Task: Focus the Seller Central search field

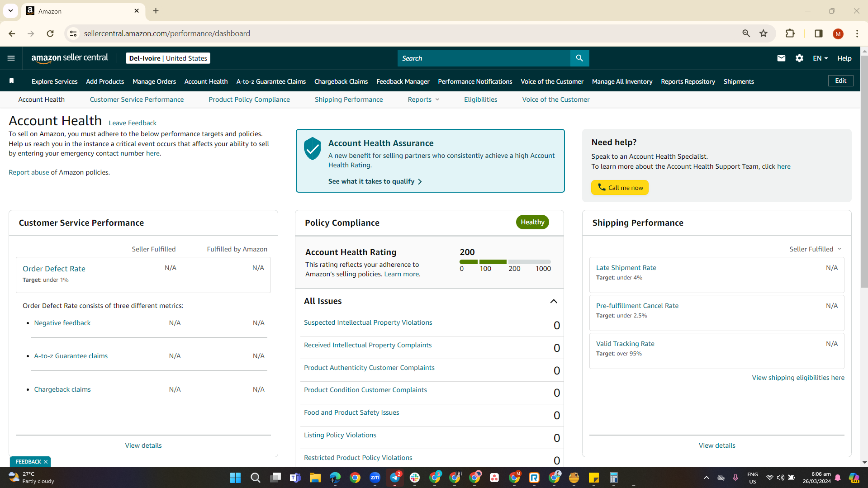Action: pos(484,58)
